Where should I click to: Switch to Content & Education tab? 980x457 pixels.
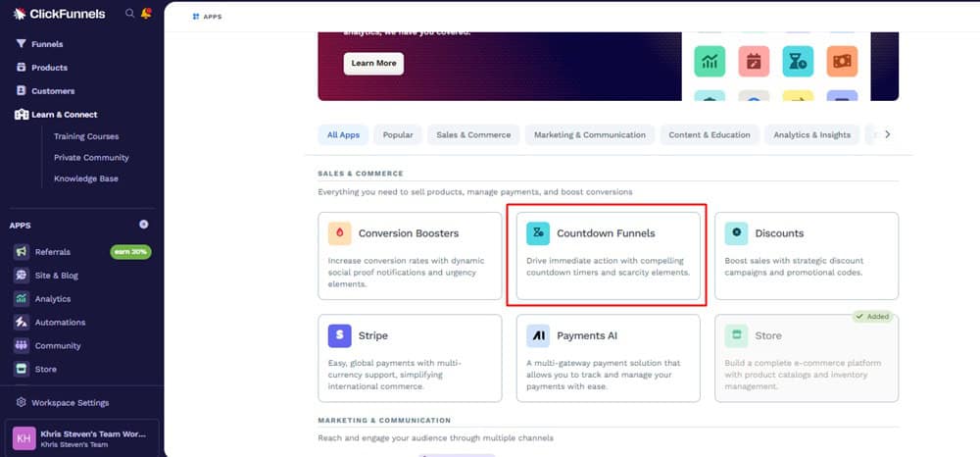coord(710,135)
